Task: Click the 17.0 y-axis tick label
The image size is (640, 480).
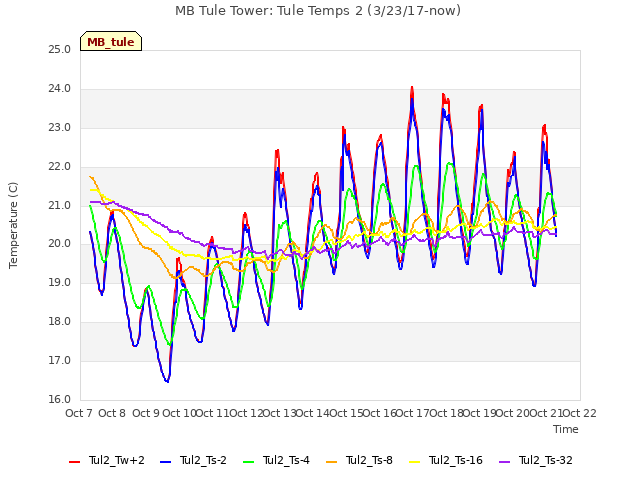Action: (60, 360)
